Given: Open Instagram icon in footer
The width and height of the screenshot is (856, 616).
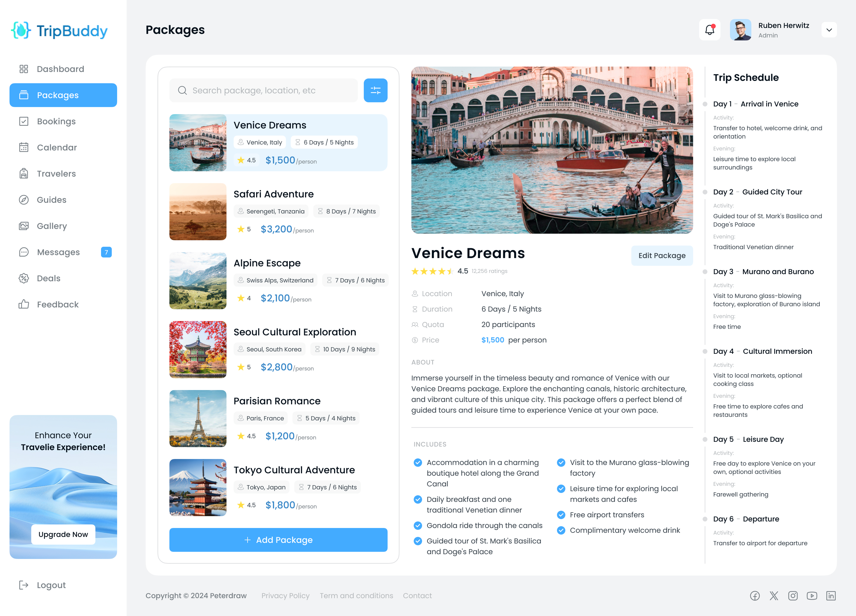Looking at the screenshot, I should [793, 595].
